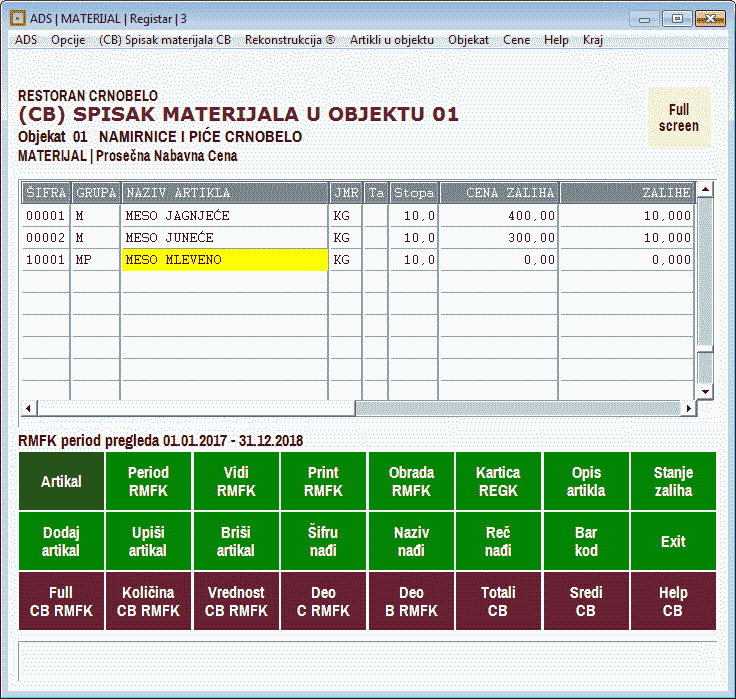The height and width of the screenshot is (699, 736).
Task: Click Naziv nađi button
Action: 411,541
